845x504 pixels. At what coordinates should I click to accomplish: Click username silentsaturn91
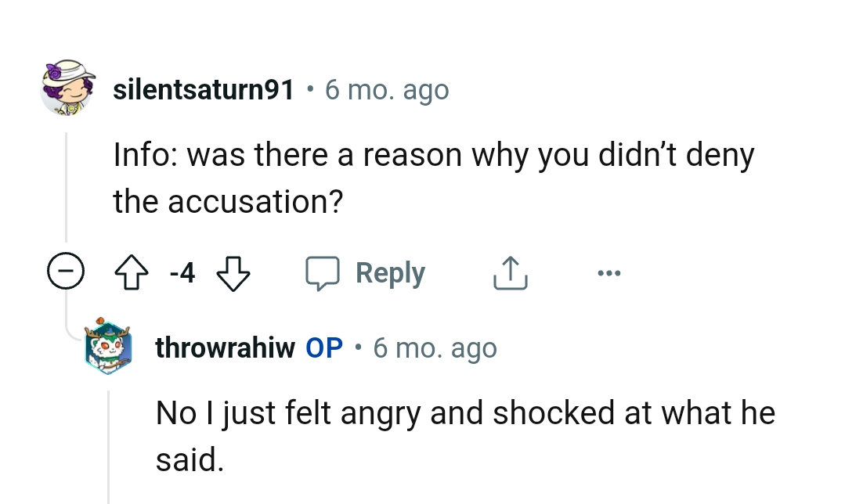pyautogui.click(x=203, y=89)
